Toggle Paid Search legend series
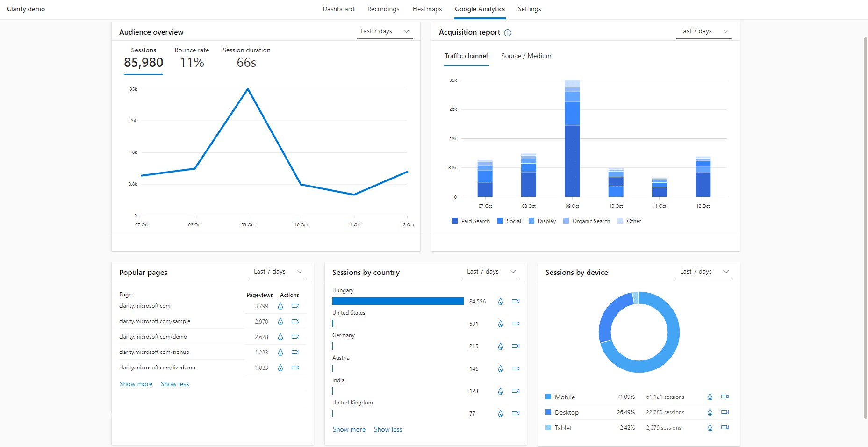The image size is (868, 447). pos(471,221)
